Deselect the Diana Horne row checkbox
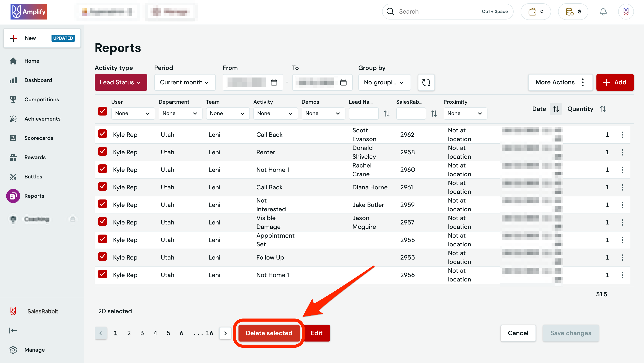Image resolution: width=644 pixels, height=363 pixels. pos(102,187)
